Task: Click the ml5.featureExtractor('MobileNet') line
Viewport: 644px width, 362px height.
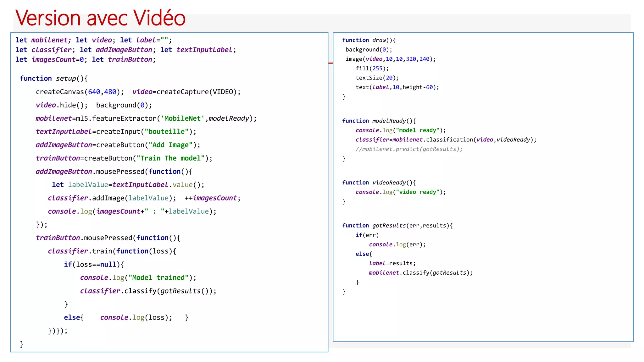Action: coord(146,118)
